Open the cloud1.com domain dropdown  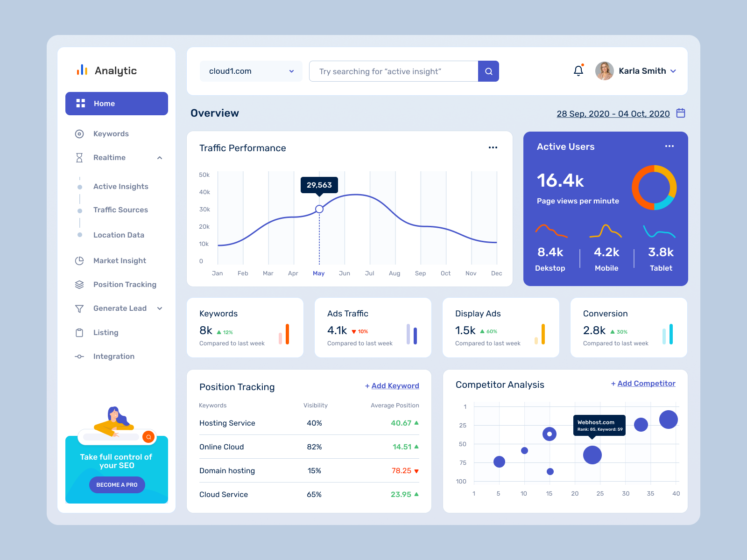[251, 71]
